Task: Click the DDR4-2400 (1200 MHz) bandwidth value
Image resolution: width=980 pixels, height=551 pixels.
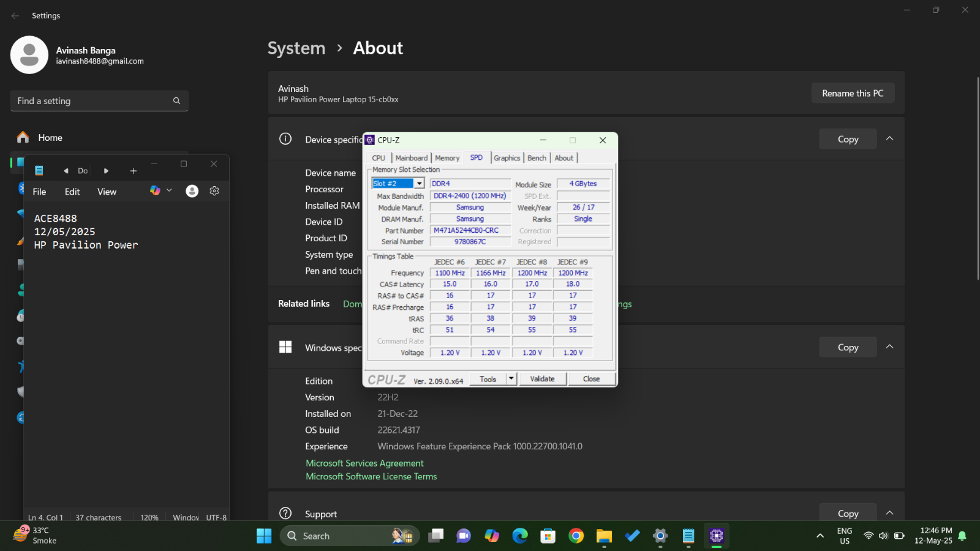Action: click(470, 196)
